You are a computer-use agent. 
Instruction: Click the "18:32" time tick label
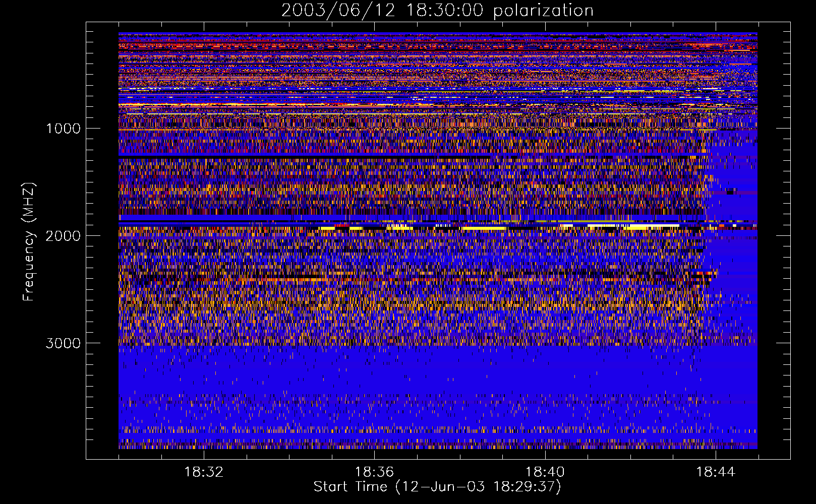pos(204,472)
